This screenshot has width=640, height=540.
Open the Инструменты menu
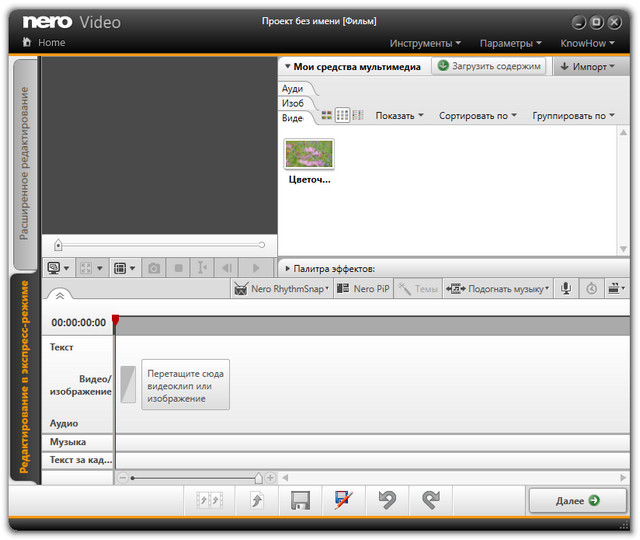click(x=425, y=43)
